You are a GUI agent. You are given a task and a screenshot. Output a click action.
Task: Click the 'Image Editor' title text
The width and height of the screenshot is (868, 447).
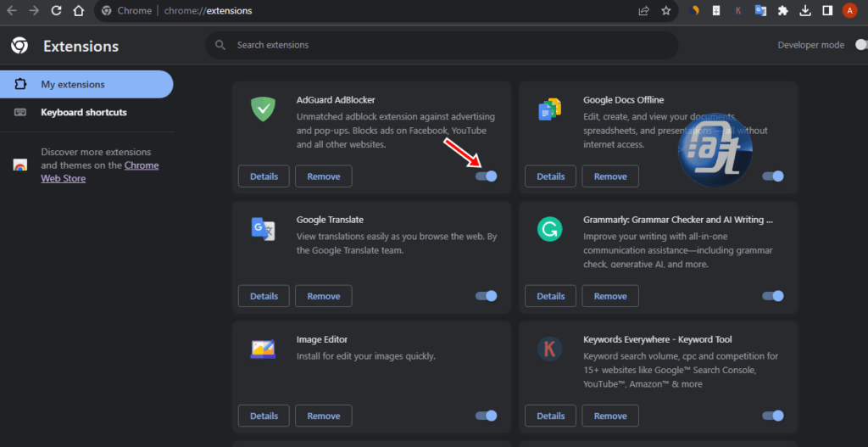coord(321,339)
